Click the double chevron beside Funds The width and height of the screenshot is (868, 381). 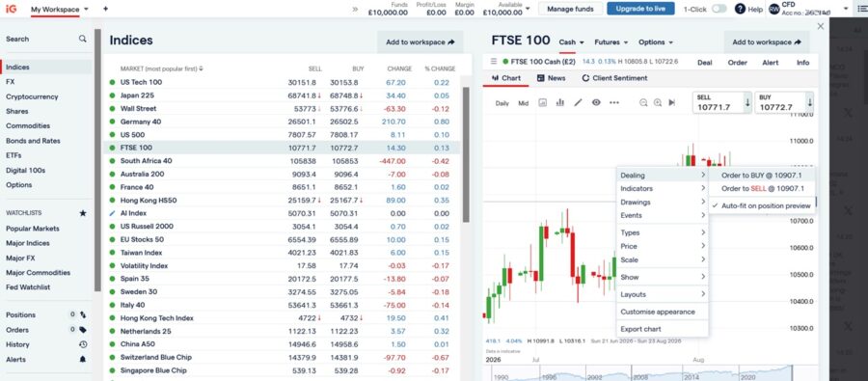coord(355,9)
